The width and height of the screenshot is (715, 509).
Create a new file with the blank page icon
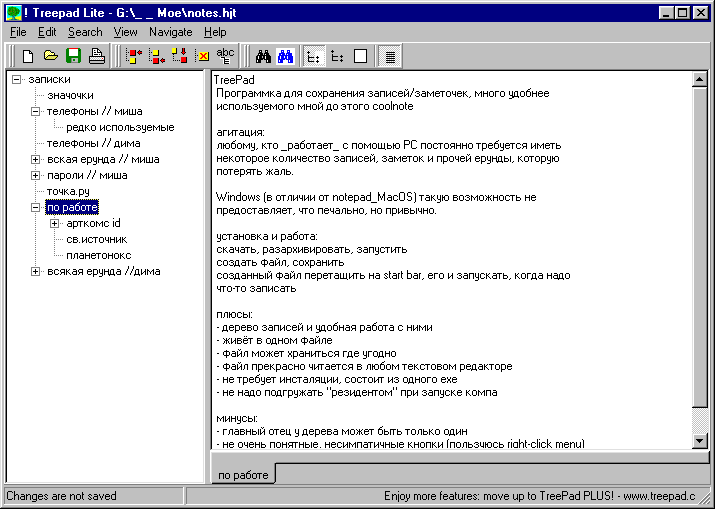tap(28, 57)
